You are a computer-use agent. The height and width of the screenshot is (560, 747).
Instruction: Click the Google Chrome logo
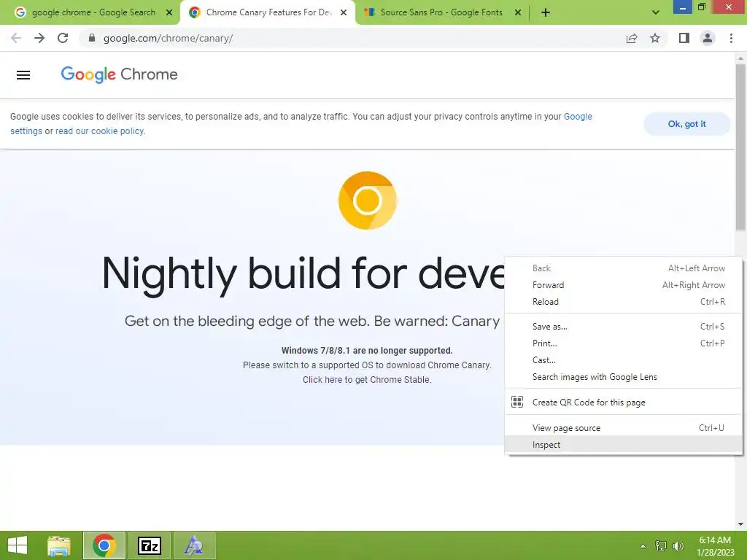point(119,74)
